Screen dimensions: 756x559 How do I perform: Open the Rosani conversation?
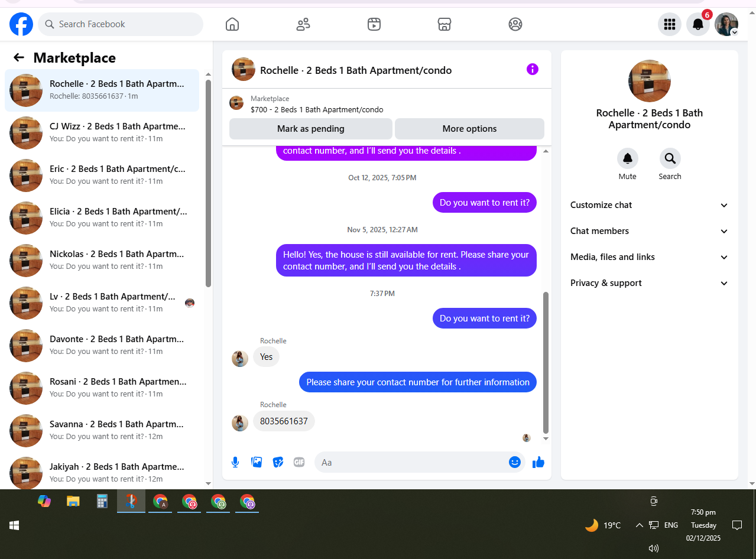pos(102,388)
